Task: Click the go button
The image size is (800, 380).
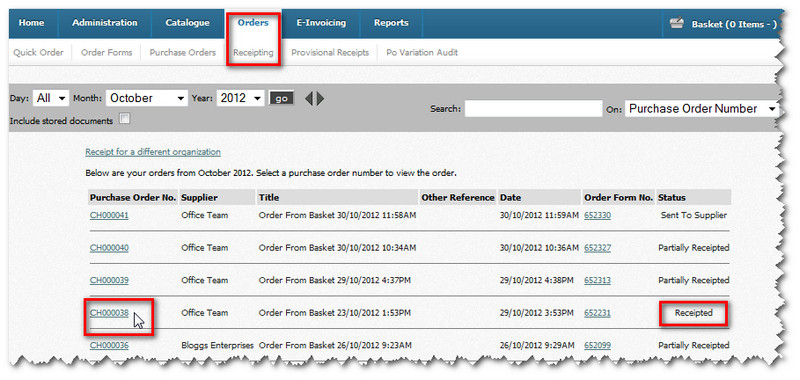Action: click(x=282, y=98)
